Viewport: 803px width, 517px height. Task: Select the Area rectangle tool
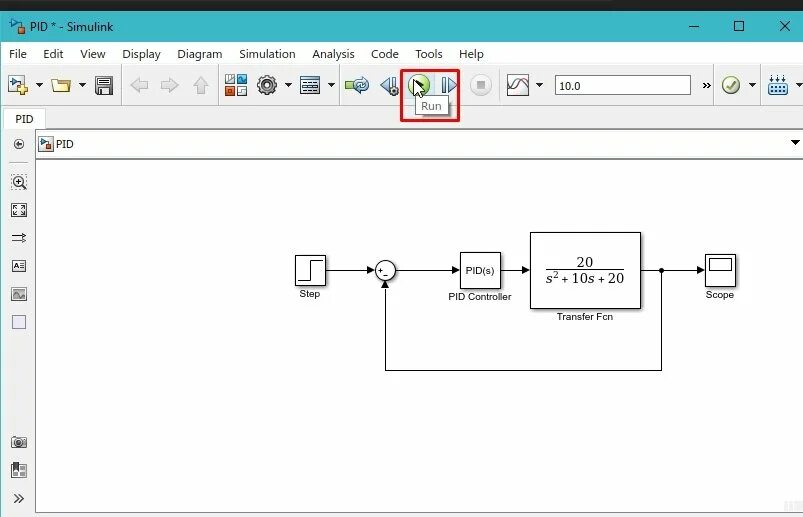(x=19, y=322)
